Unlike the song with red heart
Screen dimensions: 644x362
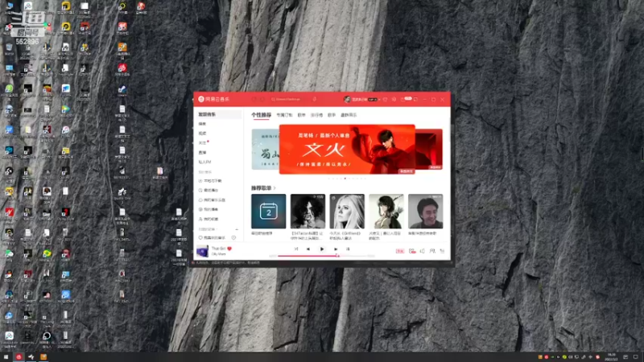[229, 249]
